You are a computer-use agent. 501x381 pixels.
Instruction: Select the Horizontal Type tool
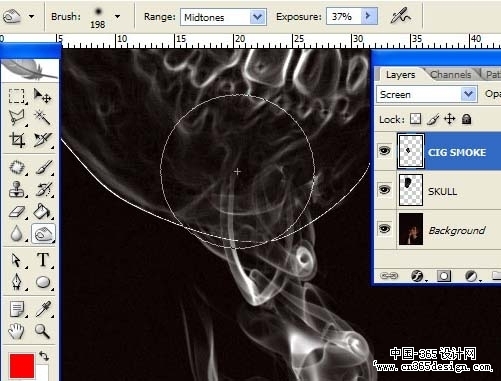click(x=43, y=260)
